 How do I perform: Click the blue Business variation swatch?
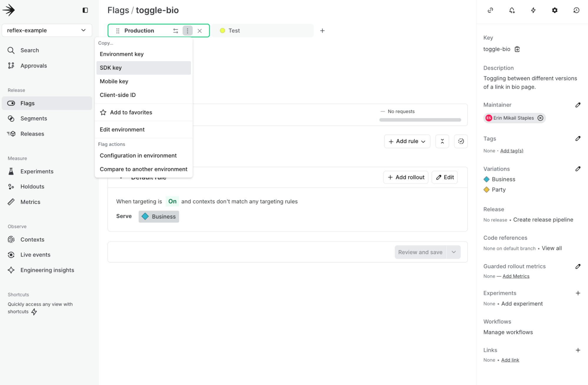click(x=487, y=179)
